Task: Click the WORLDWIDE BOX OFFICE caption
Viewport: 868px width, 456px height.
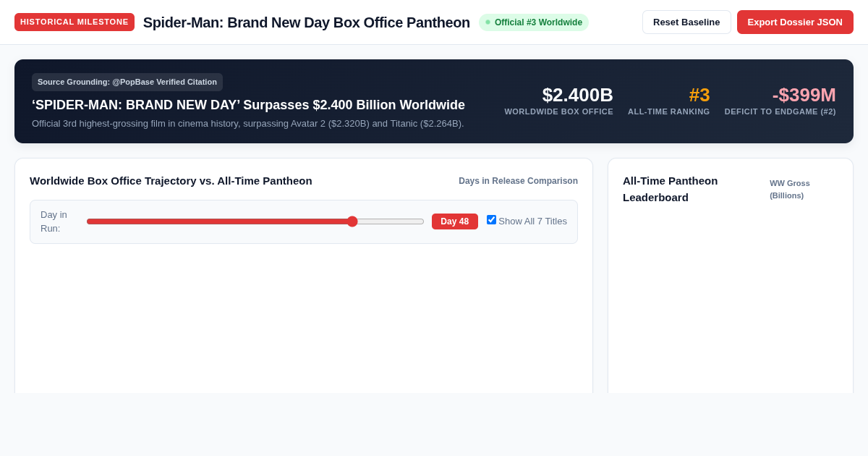Action: click(559, 111)
